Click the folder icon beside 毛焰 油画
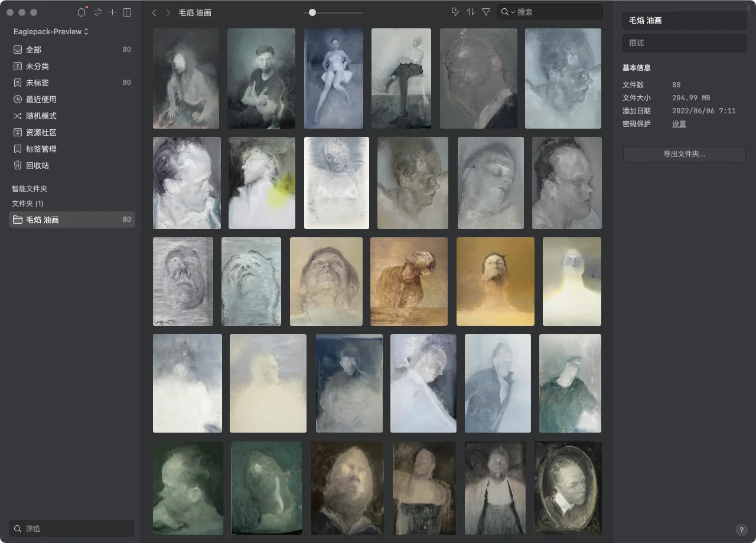The image size is (756, 543). [18, 220]
